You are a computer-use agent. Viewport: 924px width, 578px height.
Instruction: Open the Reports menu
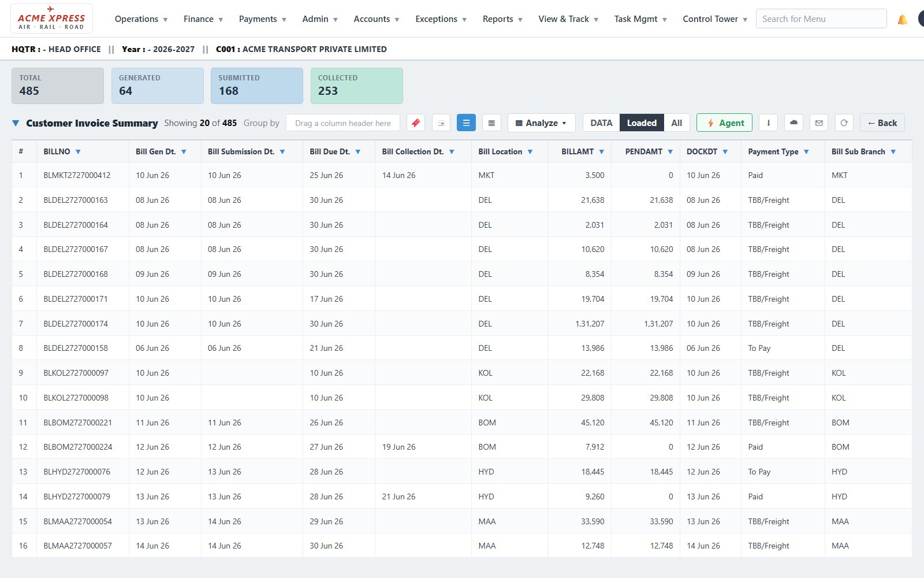point(502,19)
